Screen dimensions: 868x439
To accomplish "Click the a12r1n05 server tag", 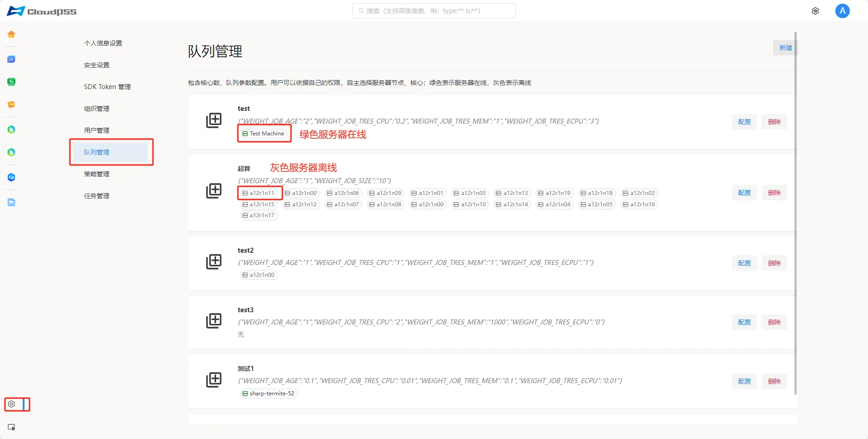I will (x=597, y=205).
